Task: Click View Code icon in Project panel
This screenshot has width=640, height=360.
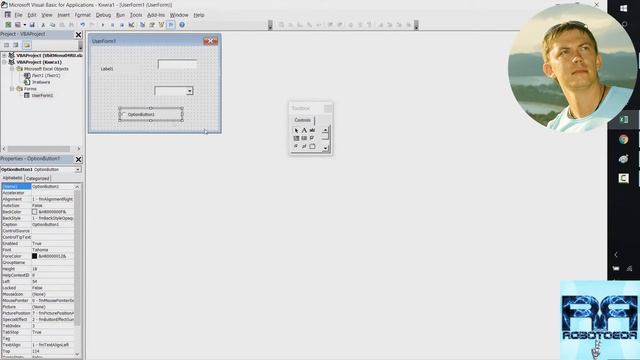Action: (x=7, y=45)
